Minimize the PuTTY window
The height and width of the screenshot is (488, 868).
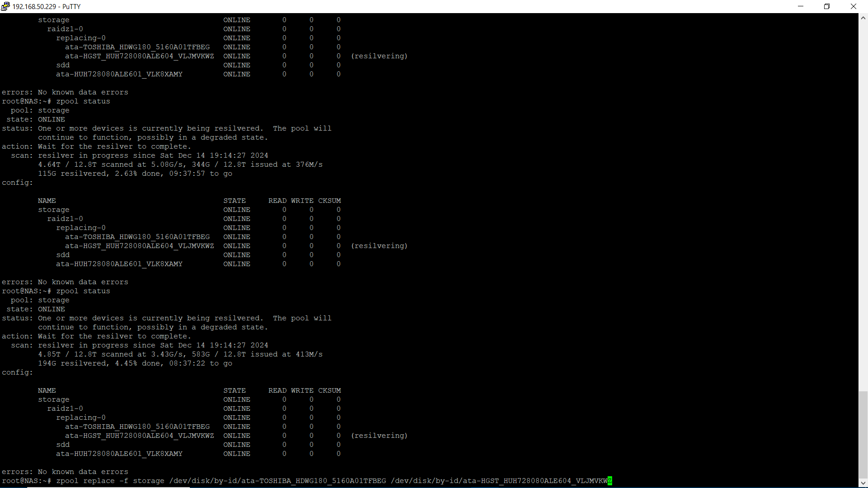801,6
